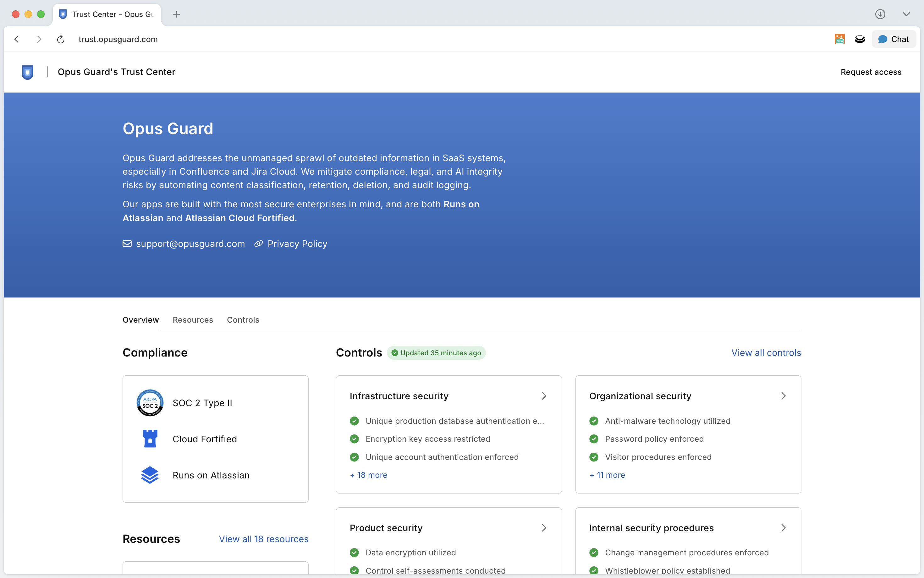Click the Cloud Fortified castle icon
This screenshot has width=924, height=578.
[150, 439]
